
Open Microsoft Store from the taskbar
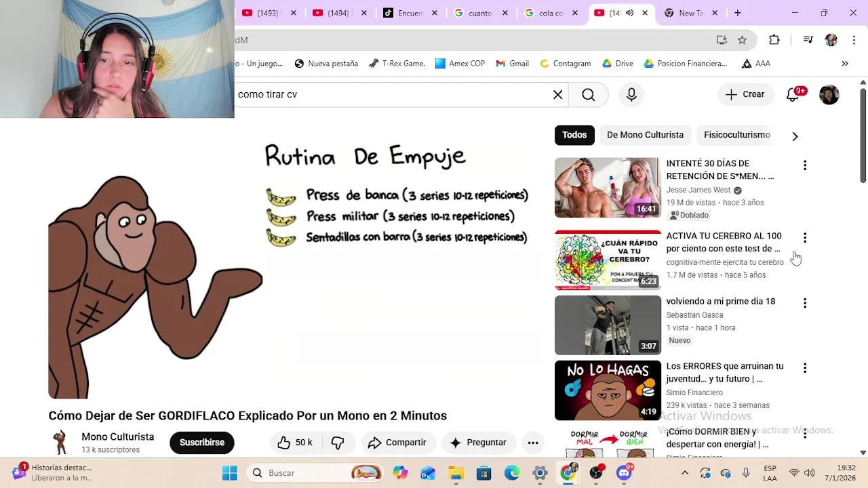point(484,473)
